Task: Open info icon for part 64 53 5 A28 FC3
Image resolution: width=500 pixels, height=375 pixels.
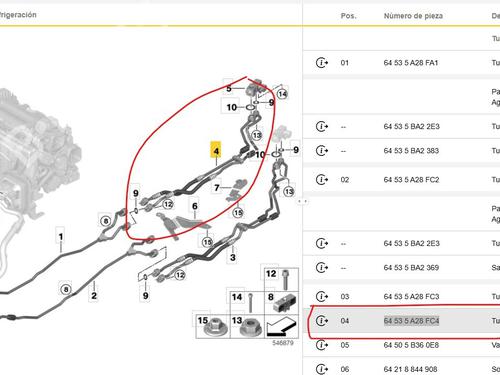Action: pos(322,296)
